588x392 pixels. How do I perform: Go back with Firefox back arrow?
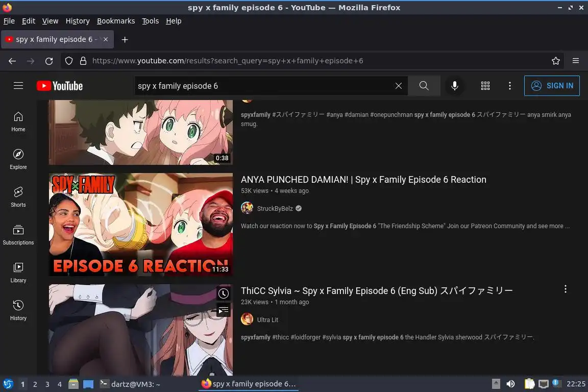click(x=12, y=61)
